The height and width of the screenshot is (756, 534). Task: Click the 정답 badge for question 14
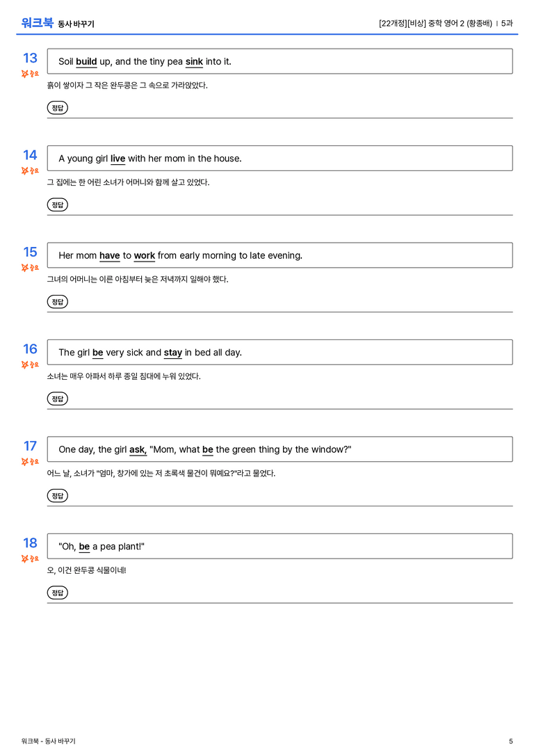[57, 205]
